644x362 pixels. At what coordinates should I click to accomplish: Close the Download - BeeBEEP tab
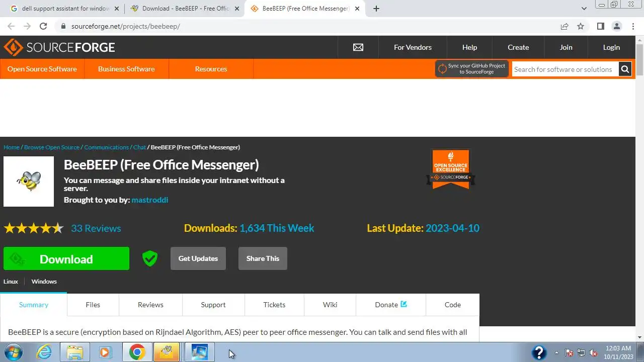(237, 9)
